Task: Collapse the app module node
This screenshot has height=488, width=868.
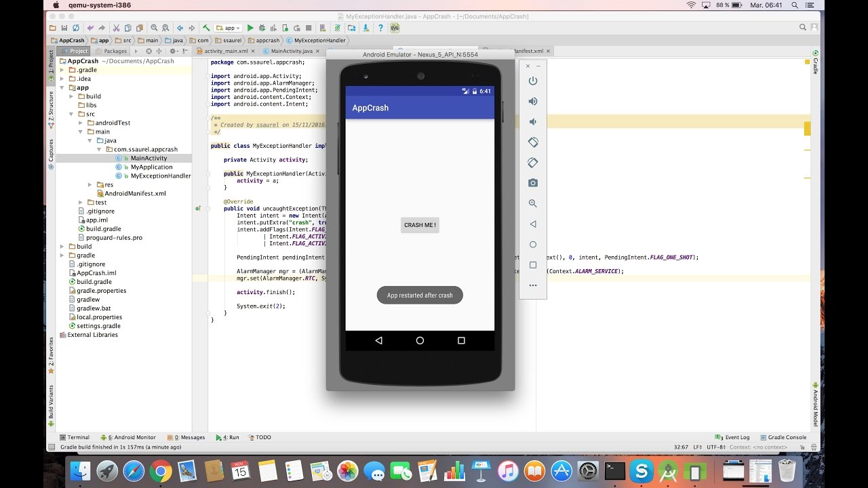Action: click(x=62, y=87)
